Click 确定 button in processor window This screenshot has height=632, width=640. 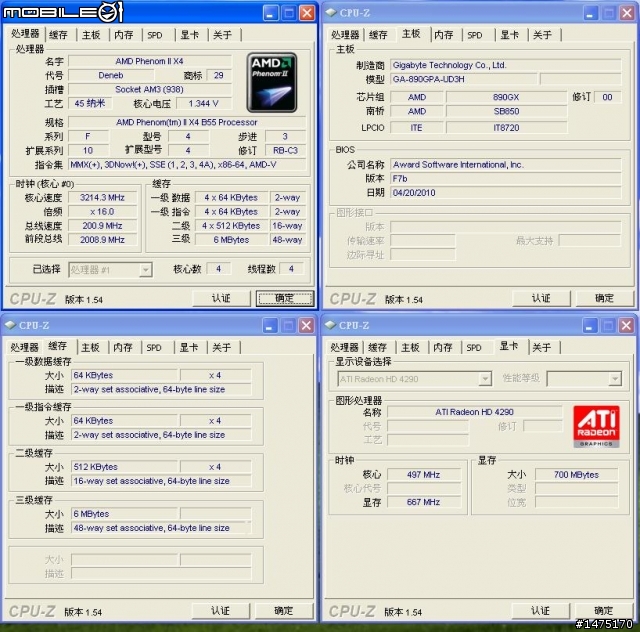(284, 298)
